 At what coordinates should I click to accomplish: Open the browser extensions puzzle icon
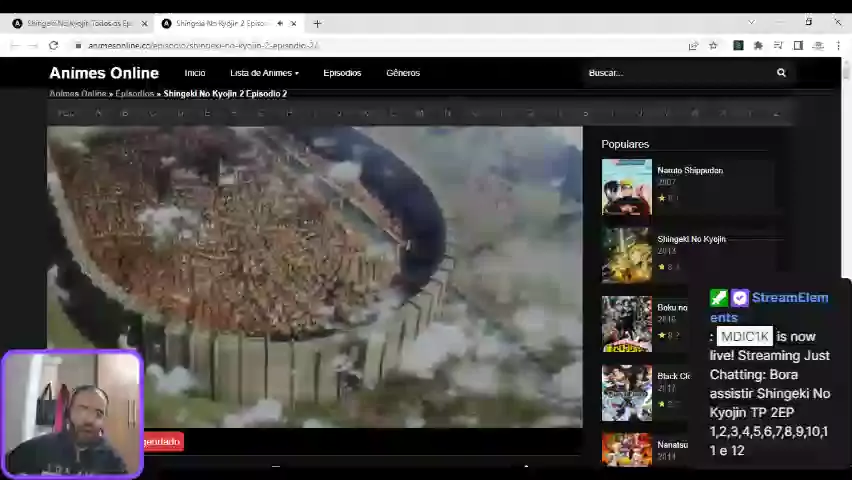[x=758, y=45]
